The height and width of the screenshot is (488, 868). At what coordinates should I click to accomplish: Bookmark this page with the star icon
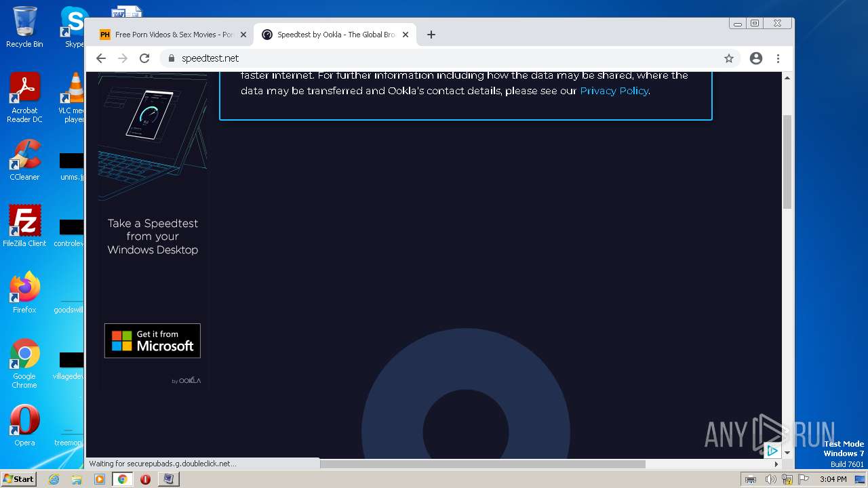coord(729,58)
